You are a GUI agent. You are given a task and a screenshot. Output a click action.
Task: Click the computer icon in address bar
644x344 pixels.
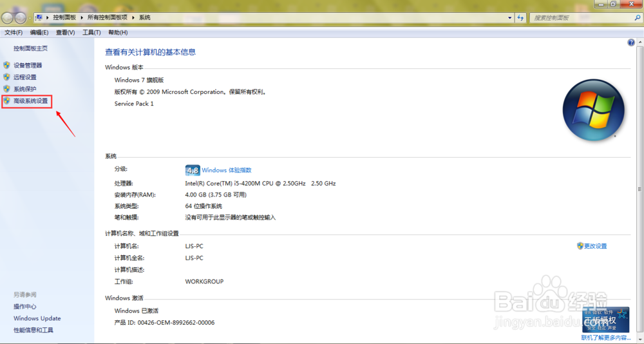(39, 17)
